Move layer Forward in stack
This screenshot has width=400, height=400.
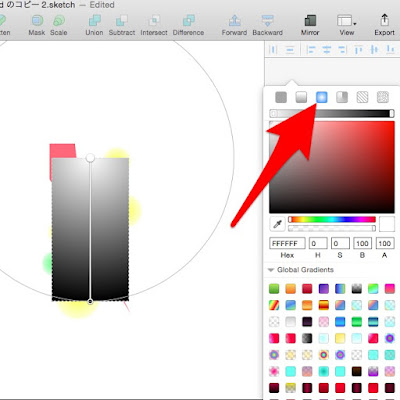tap(234, 25)
